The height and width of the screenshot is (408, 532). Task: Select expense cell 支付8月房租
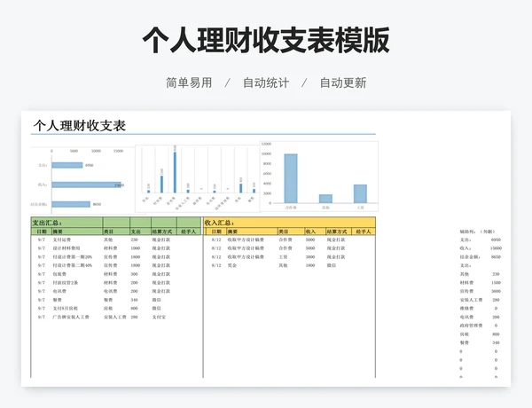point(65,308)
